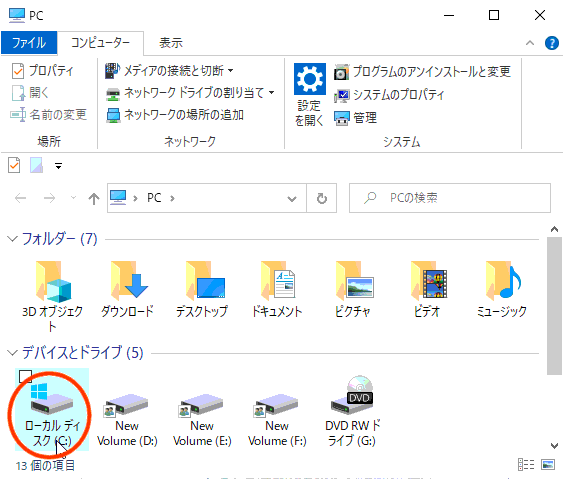The image size is (564, 479).
Task: Click プロパティ in the ribbon
Action: pyautogui.click(x=42, y=70)
